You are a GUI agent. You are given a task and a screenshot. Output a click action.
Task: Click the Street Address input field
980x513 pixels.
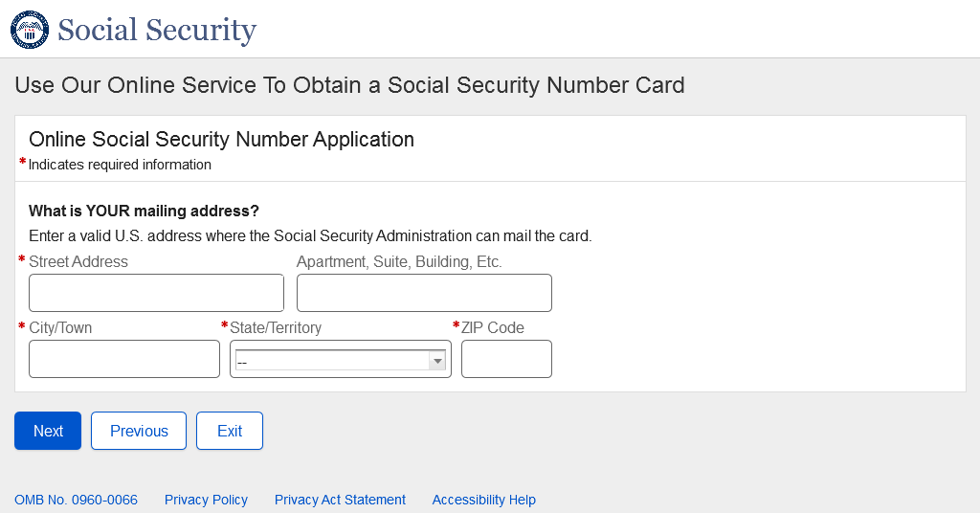(x=156, y=293)
